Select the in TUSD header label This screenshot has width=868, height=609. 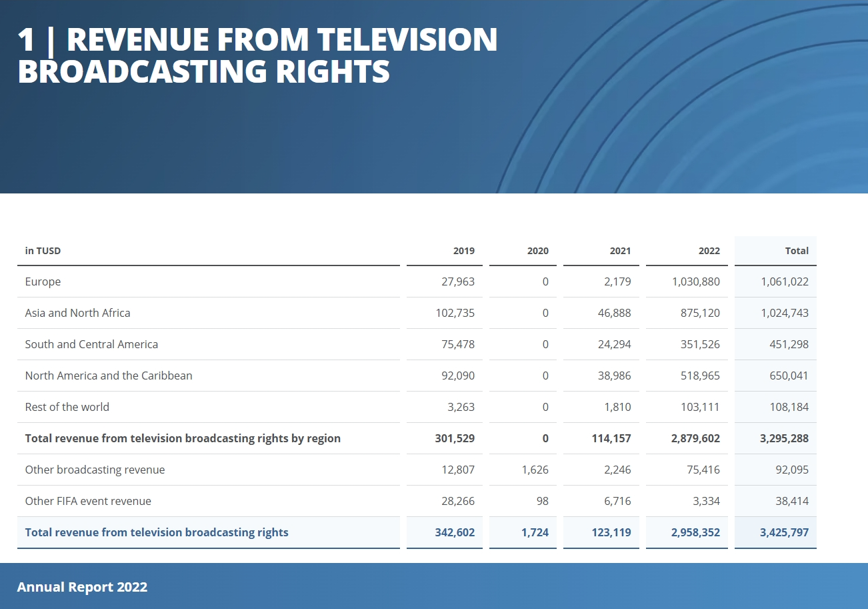[x=43, y=251]
